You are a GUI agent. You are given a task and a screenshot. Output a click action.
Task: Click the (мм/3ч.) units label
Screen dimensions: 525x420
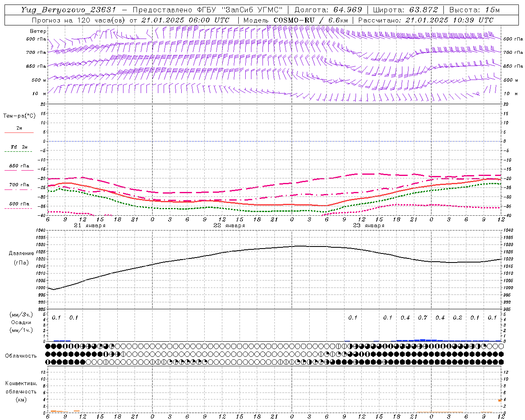pyautogui.click(x=21, y=315)
